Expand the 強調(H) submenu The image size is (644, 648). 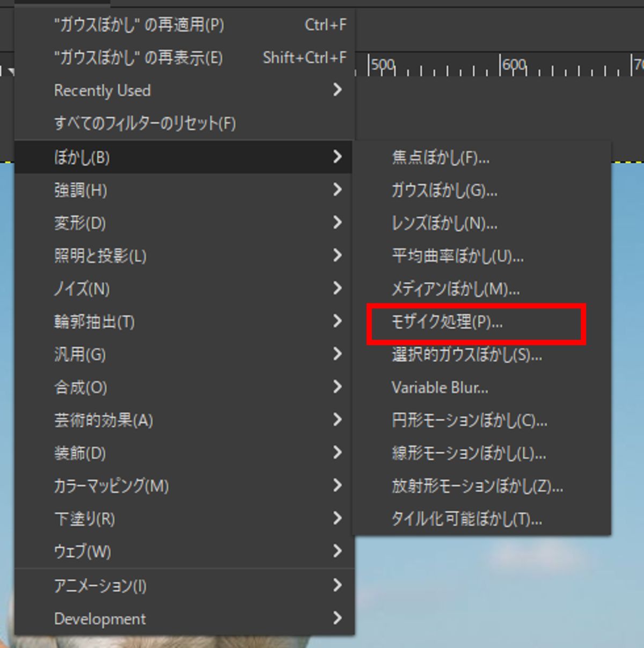pyautogui.click(x=80, y=190)
